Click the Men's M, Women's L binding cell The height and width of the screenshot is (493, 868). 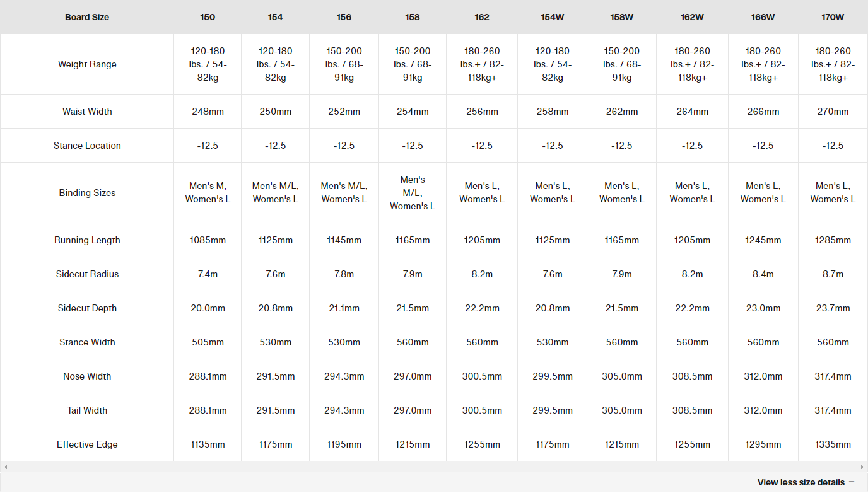pyautogui.click(x=208, y=193)
